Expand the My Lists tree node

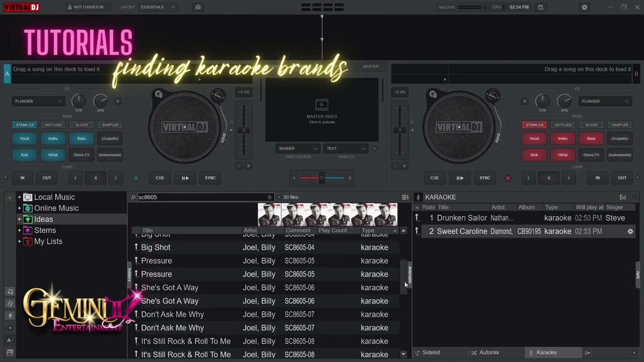20,241
